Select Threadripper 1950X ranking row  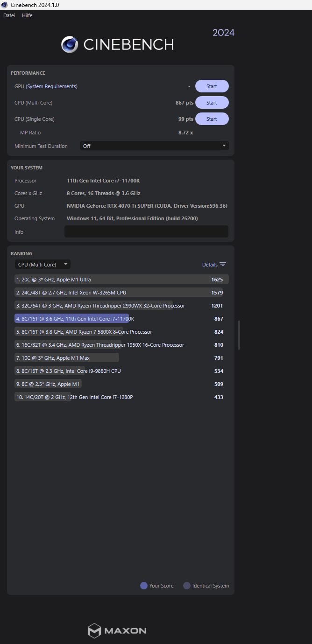(x=121, y=345)
